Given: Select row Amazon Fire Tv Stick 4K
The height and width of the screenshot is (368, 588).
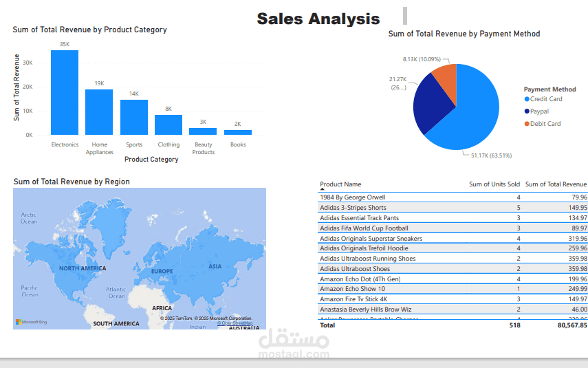Looking at the screenshot, I should [x=453, y=299].
